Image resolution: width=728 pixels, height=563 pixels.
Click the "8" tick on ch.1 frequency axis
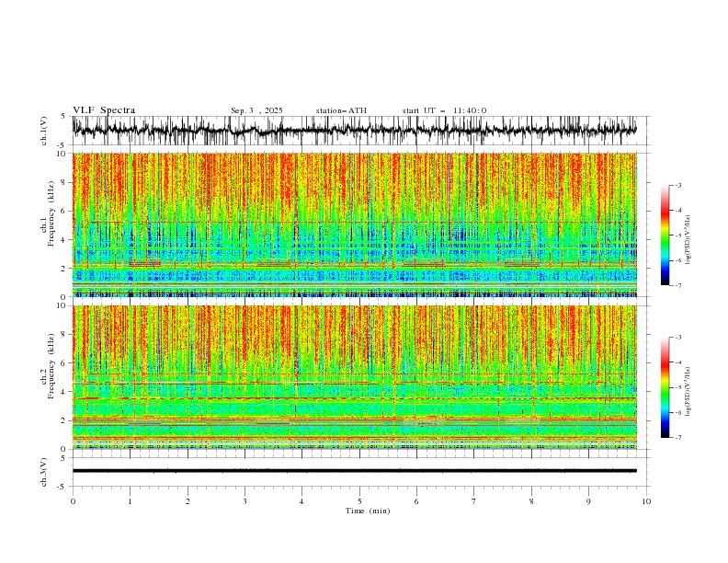[64, 182]
